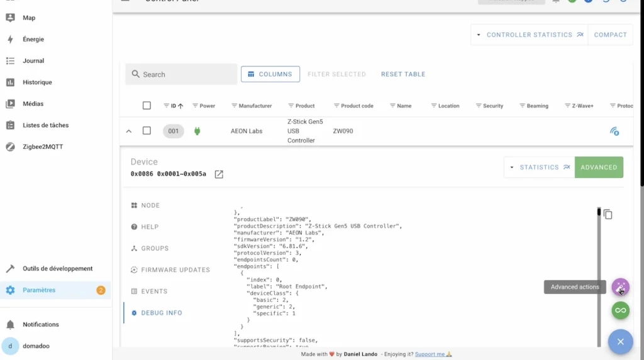
Task: Click the device STATISTICS button
Action: [x=539, y=168]
